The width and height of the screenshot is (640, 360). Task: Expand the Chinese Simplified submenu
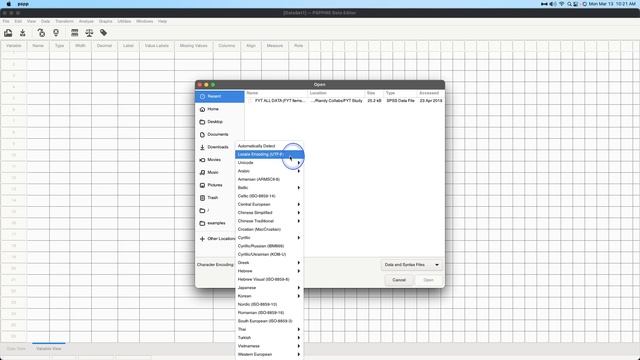(x=269, y=213)
